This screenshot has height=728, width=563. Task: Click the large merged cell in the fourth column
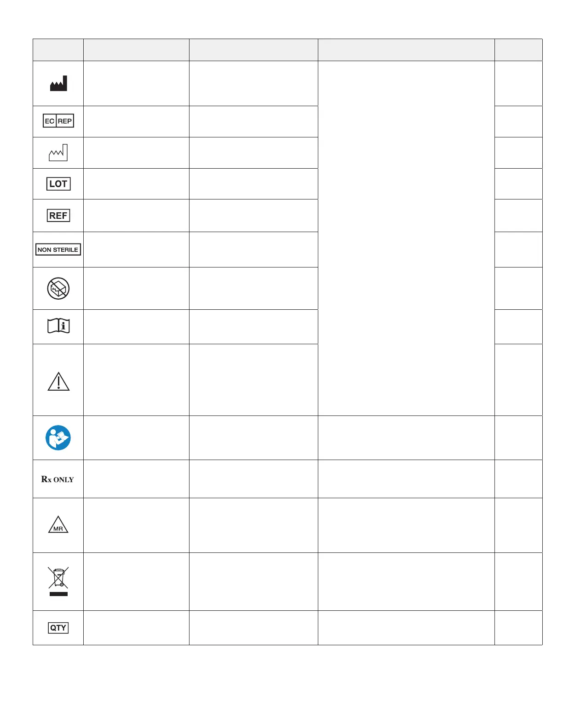pos(406,238)
